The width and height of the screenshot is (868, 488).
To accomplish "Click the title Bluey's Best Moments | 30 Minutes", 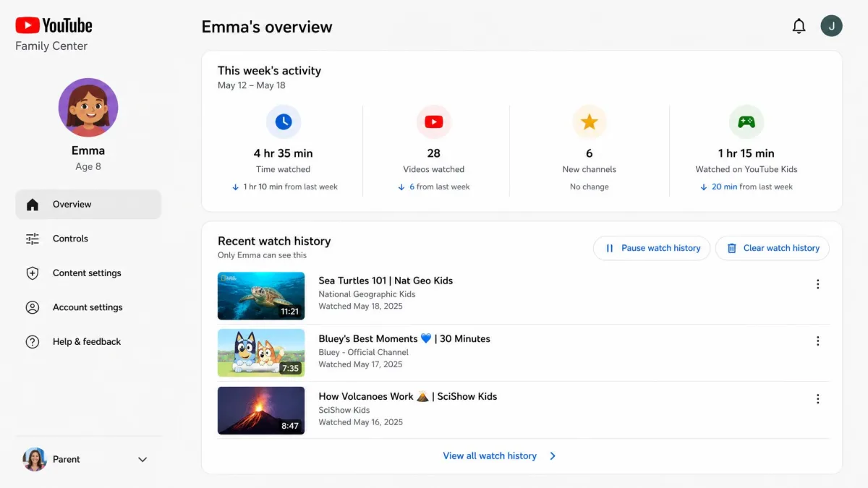I will pyautogui.click(x=404, y=338).
